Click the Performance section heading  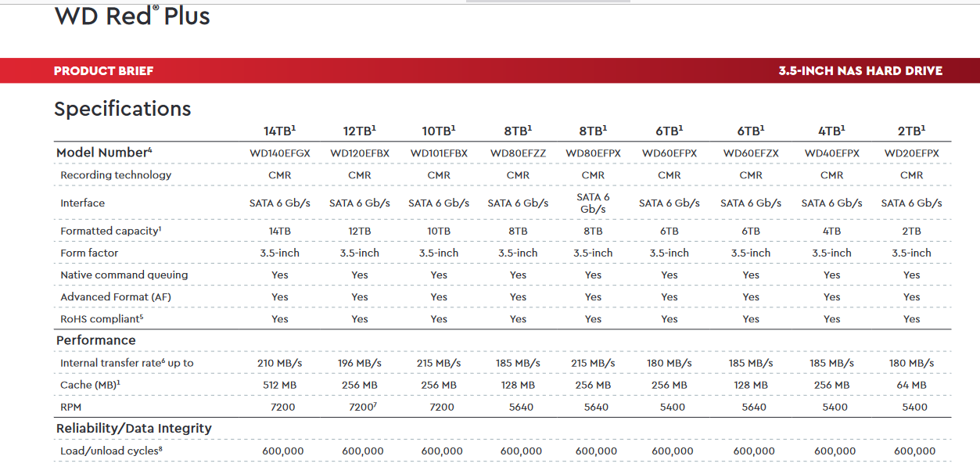click(x=96, y=340)
